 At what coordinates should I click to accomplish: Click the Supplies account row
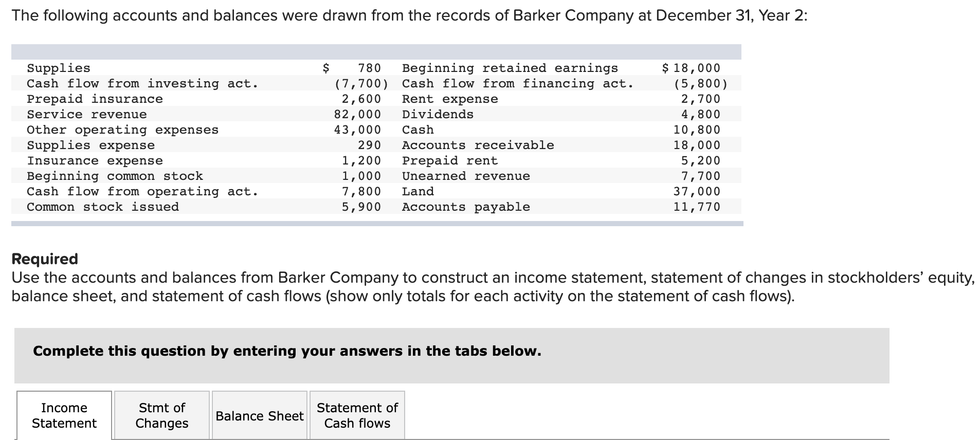click(x=58, y=67)
